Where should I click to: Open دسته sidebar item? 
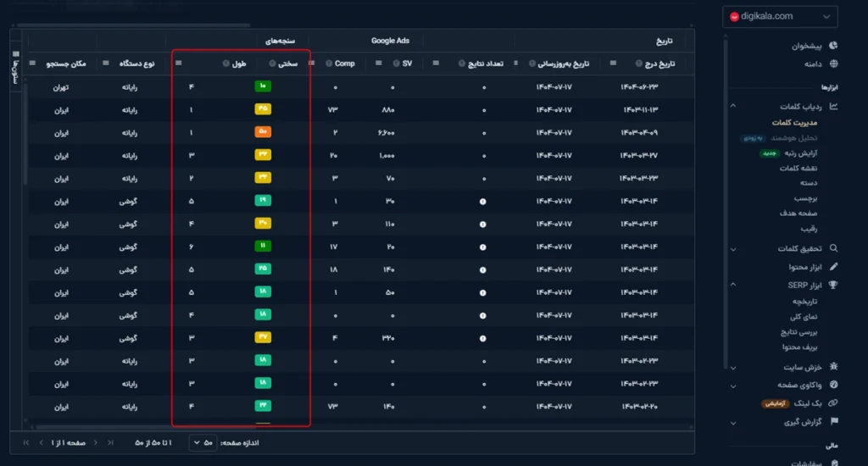tap(808, 183)
